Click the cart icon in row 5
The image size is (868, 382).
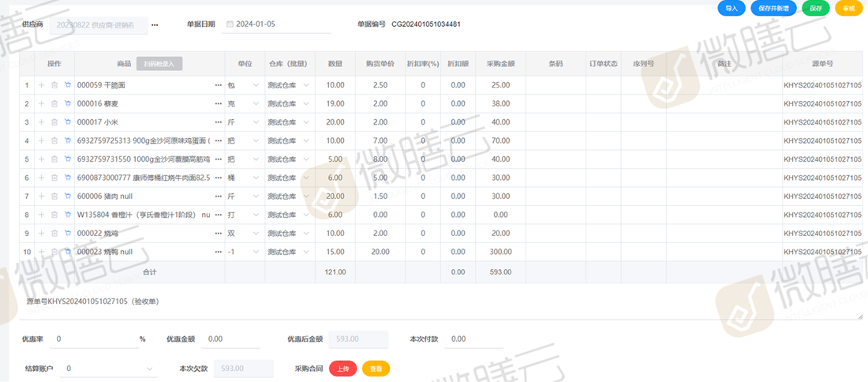(x=67, y=159)
